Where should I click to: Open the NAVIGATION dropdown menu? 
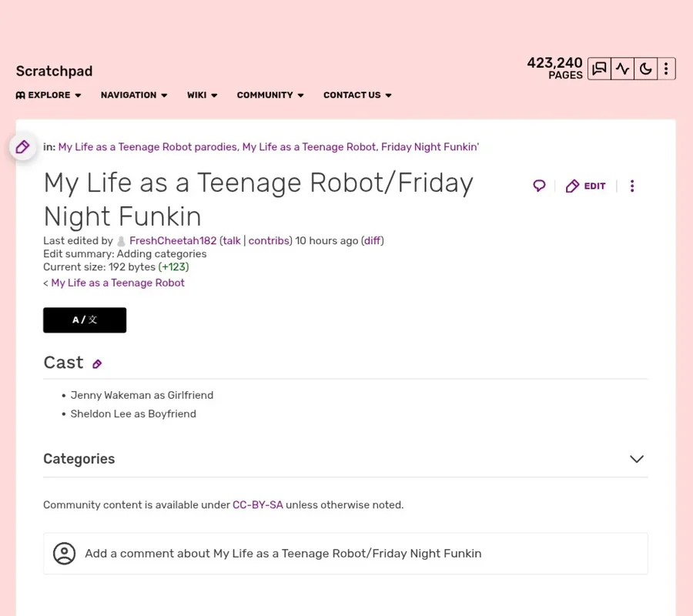coord(134,95)
